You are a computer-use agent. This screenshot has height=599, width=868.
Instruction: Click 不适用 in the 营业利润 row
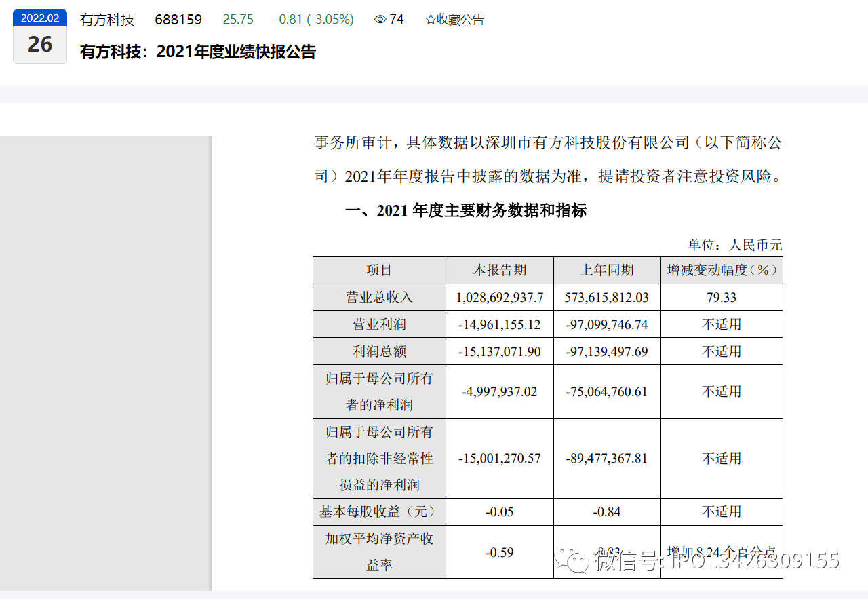[722, 324]
